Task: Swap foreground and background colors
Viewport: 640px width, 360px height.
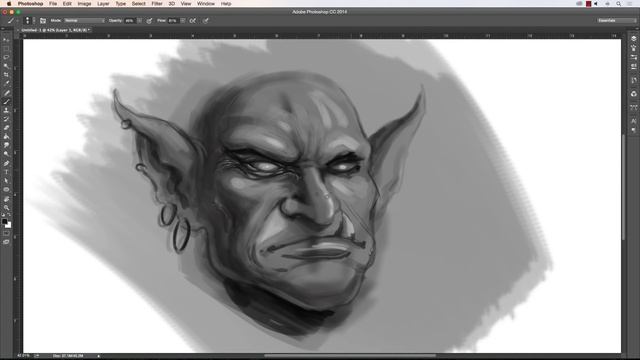Action: [x=9, y=215]
